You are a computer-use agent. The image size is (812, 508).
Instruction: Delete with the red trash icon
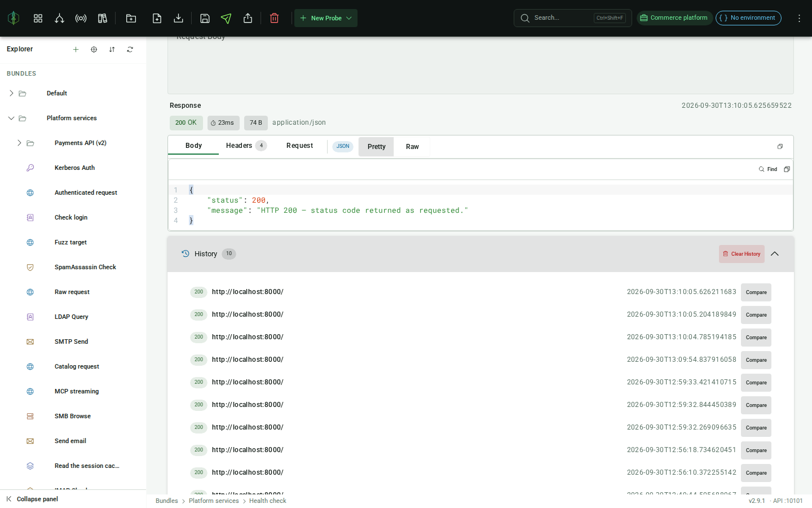click(274, 18)
